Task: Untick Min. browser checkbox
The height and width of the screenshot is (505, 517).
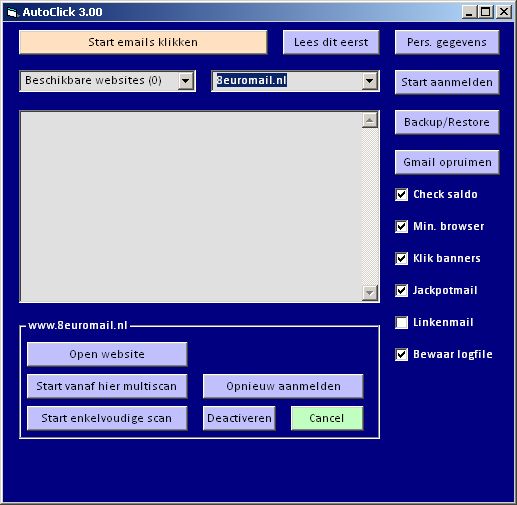Action: (401, 226)
